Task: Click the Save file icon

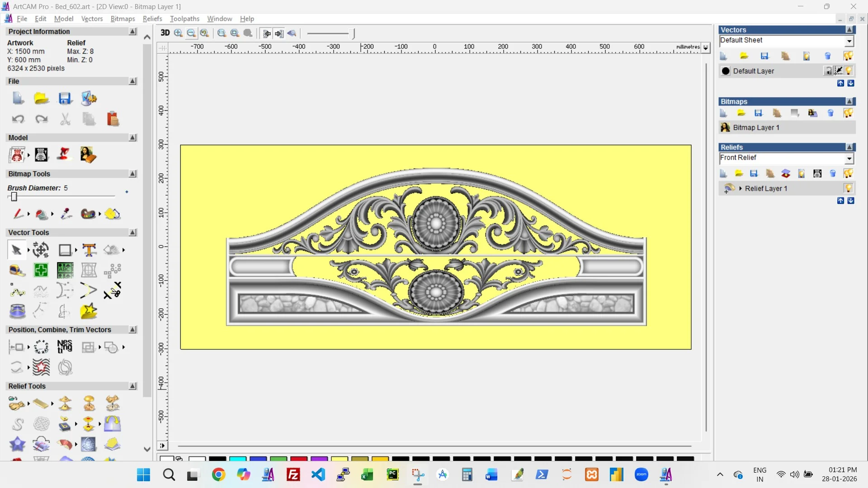Action: click(65, 99)
